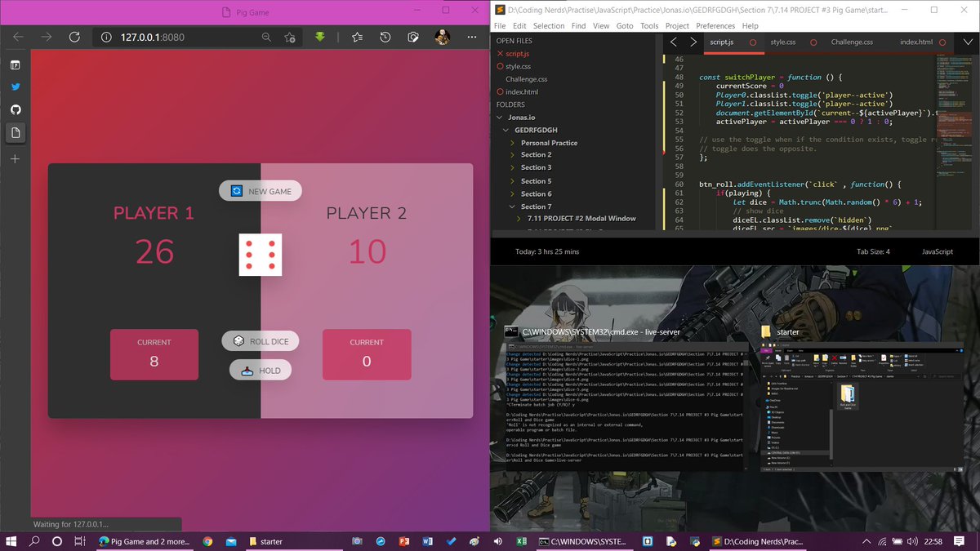980x551 pixels.
Task: Start a NEW GAME
Action: [260, 190]
